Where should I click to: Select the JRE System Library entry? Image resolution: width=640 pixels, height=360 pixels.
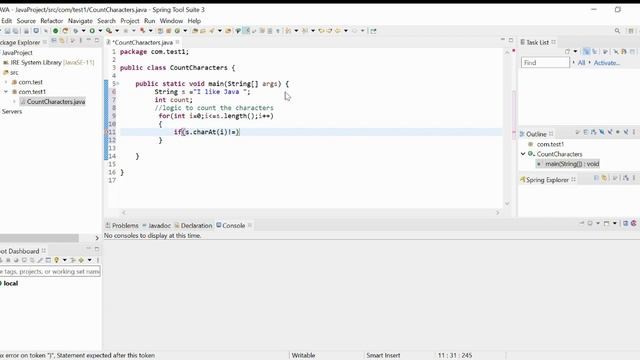48,62
